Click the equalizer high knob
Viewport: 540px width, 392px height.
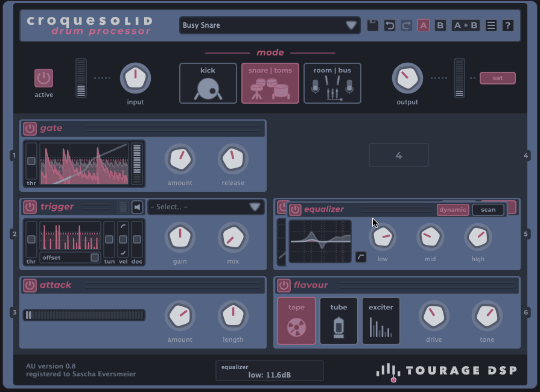click(x=478, y=237)
